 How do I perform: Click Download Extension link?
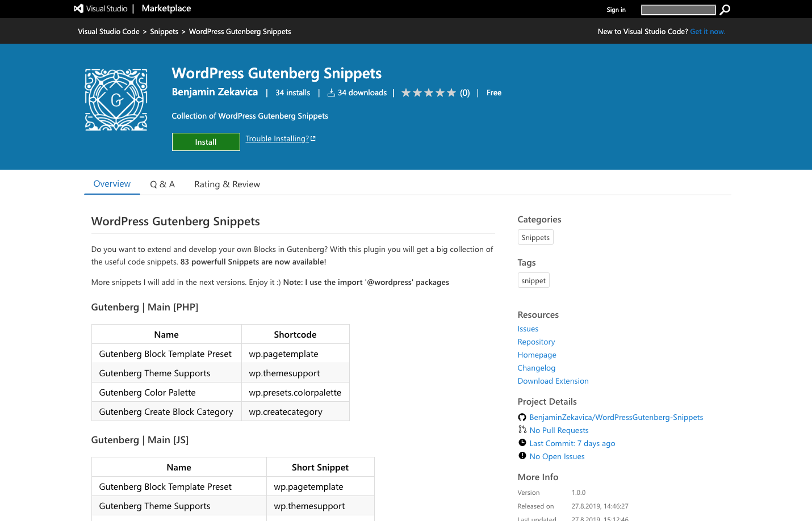click(553, 381)
